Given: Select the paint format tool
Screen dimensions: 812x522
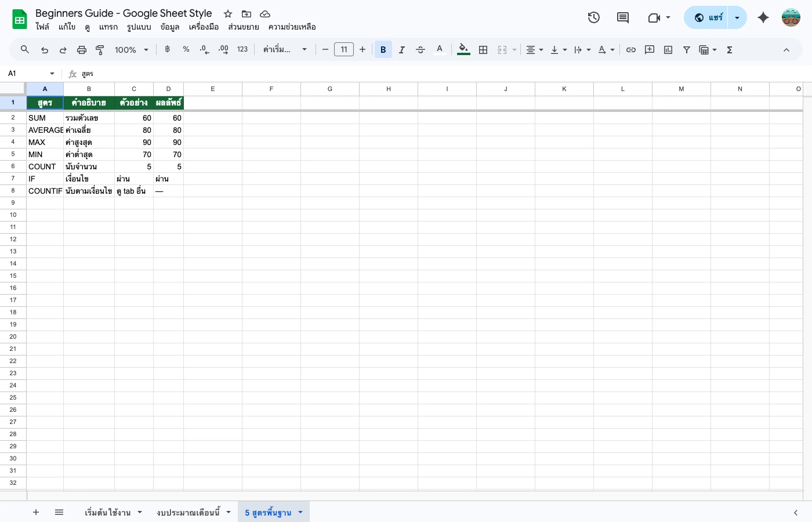Looking at the screenshot, I should pos(100,49).
